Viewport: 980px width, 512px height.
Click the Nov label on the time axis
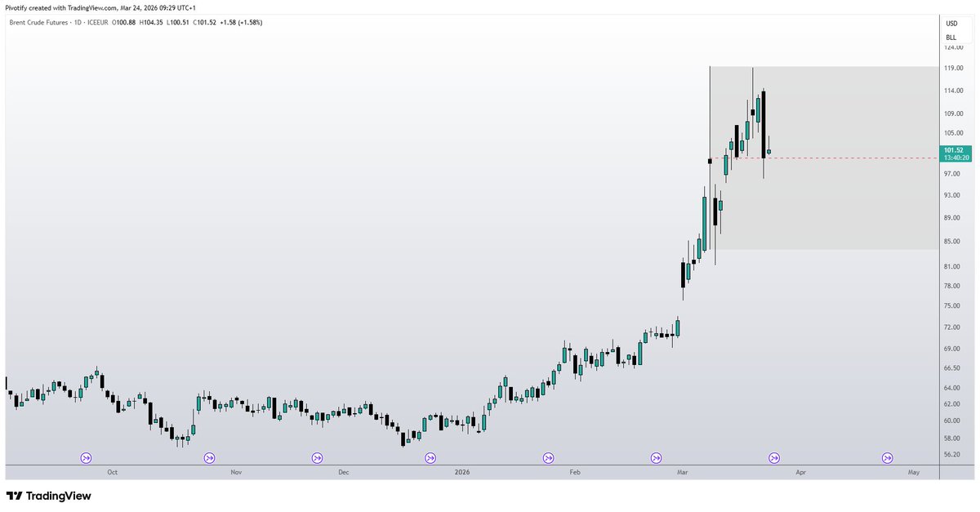click(236, 472)
